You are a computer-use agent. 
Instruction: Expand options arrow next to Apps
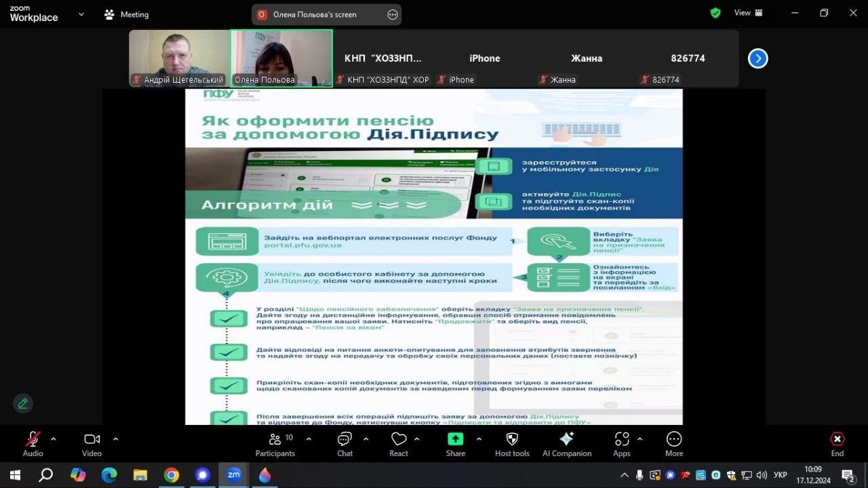click(639, 439)
